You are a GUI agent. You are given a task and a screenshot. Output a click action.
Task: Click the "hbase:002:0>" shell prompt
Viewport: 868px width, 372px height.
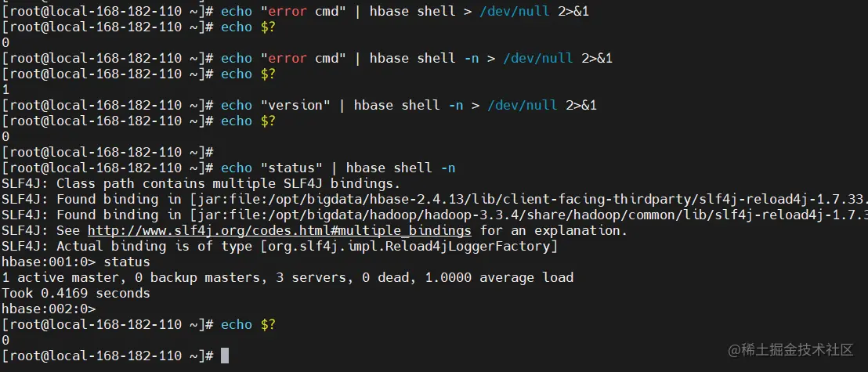[49, 309]
